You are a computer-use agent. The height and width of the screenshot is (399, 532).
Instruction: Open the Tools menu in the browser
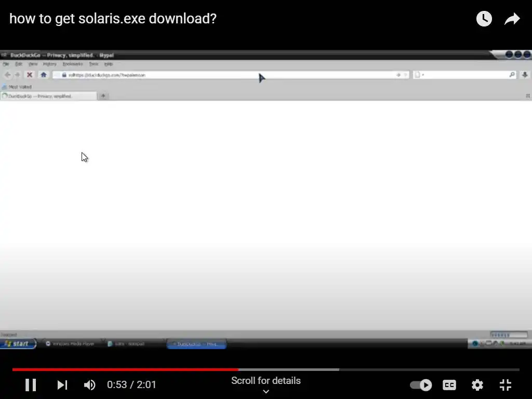[94, 64]
